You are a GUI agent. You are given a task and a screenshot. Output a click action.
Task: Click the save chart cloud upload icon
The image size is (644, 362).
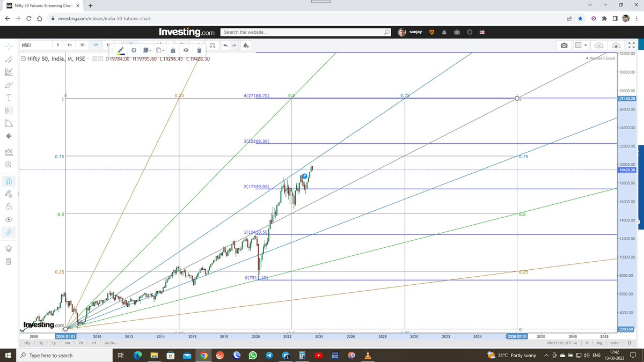point(617,46)
